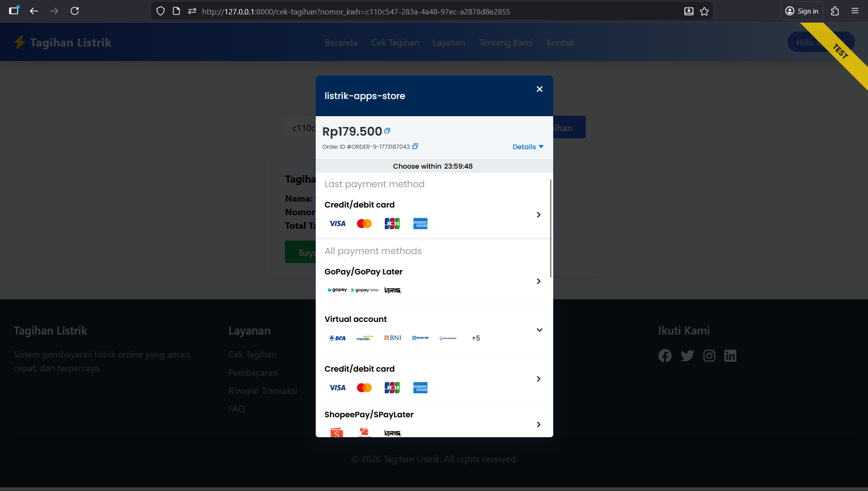Click the Pembayaran footer link

point(253,373)
